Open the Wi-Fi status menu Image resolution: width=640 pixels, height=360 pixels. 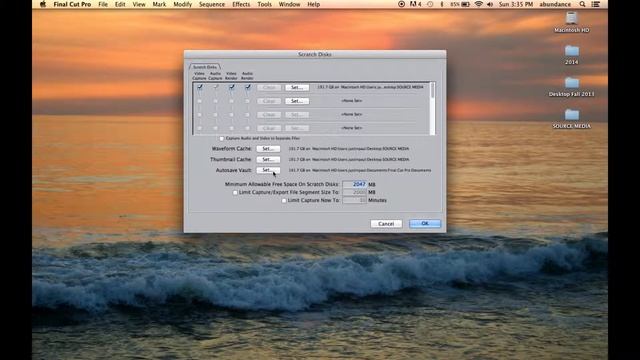coord(478,4)
